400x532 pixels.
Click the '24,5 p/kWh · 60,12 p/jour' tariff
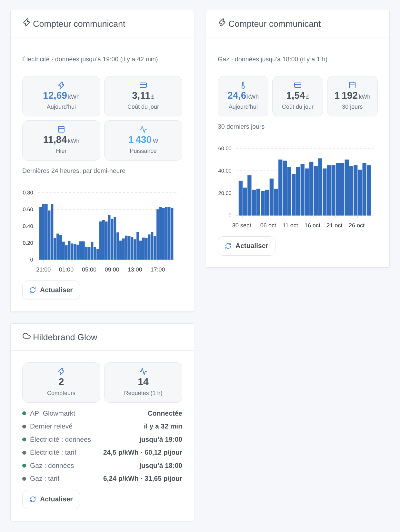[x=143, y=452]
